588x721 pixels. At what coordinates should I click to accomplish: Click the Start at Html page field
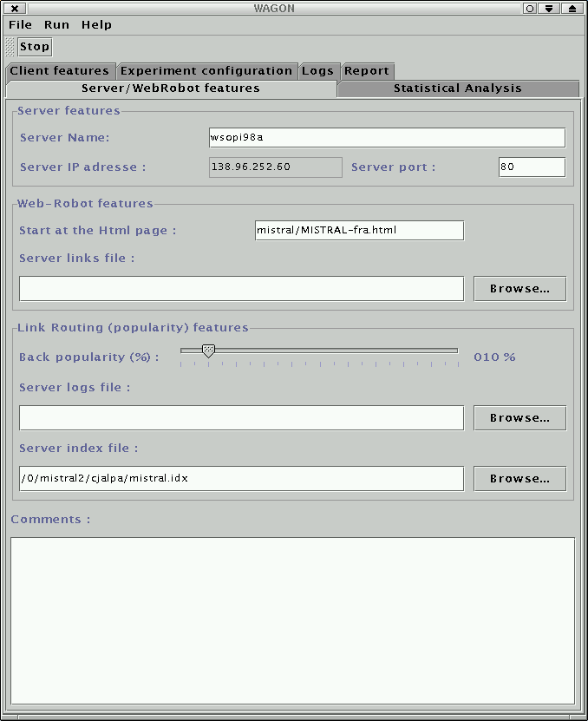(359, 231)
